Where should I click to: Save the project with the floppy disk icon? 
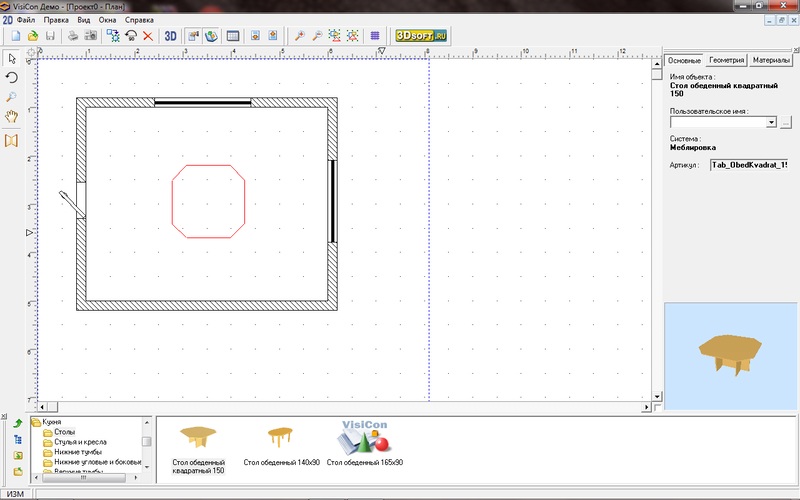(50, 36)
